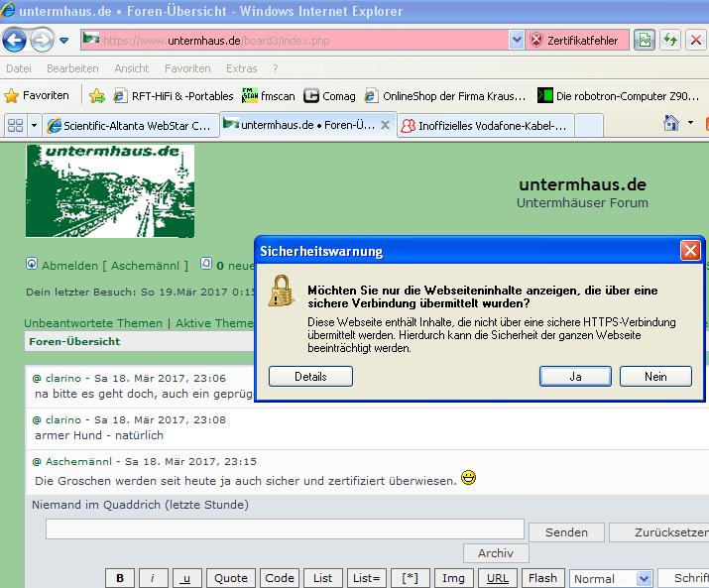
Task: Open the Favoriten star panel
Action: click(38, 96)
